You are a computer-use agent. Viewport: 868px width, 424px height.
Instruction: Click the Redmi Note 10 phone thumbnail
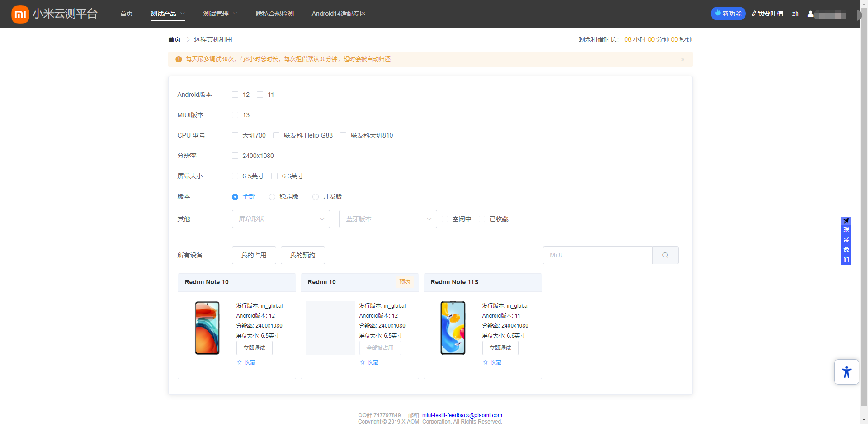[207, 328]
